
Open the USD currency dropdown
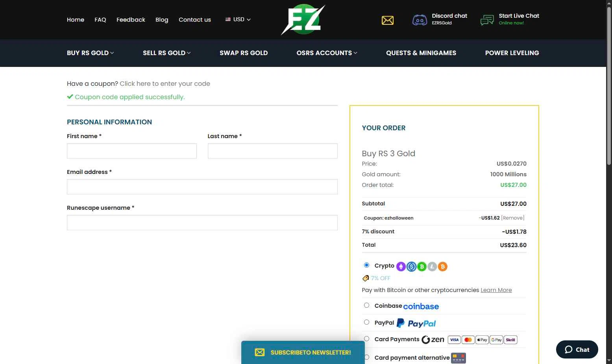click(238, 19)
